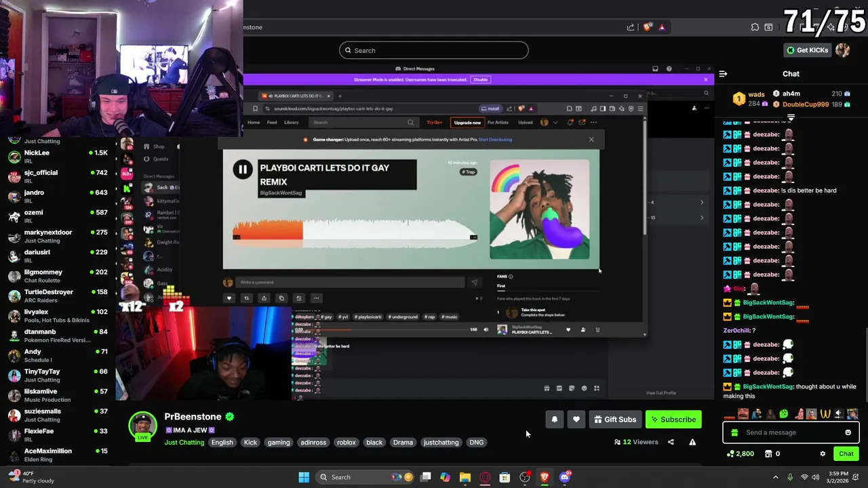Open TurtleDestroyer channel in sidebar
This screenshot has width=868, height=488.
tap(58, 296)
